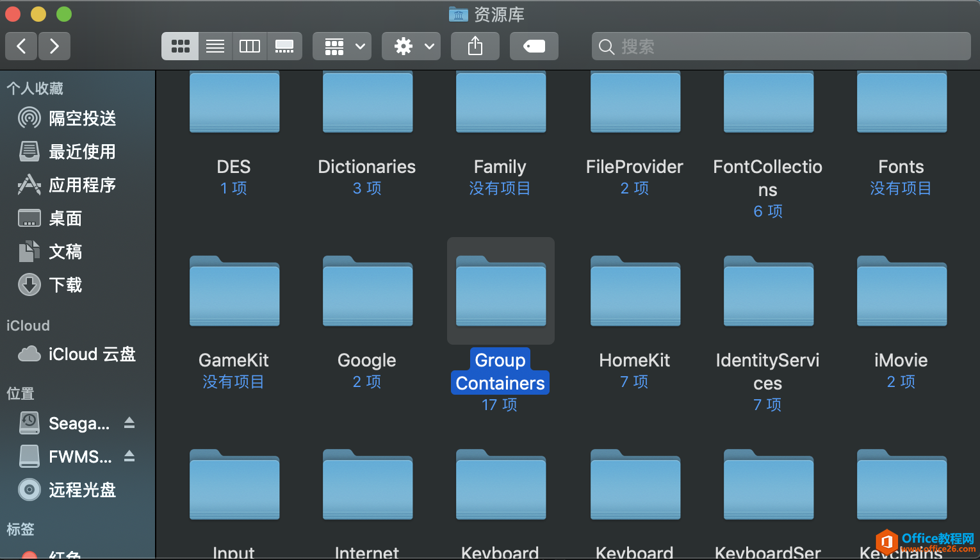Viewport: 980px width, 560px height.
Task: Open Desktop (桌面) in sidebar
Action: [78, 218]
